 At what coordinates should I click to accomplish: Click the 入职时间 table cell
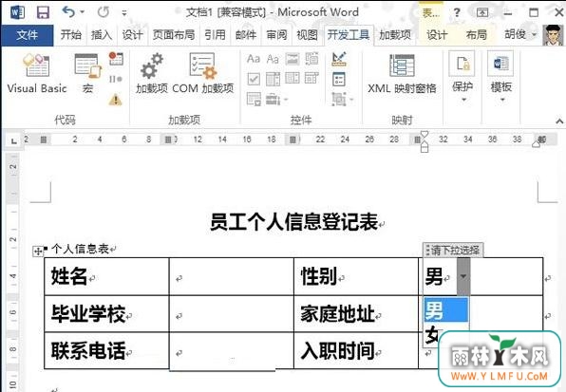pos(356,350)
